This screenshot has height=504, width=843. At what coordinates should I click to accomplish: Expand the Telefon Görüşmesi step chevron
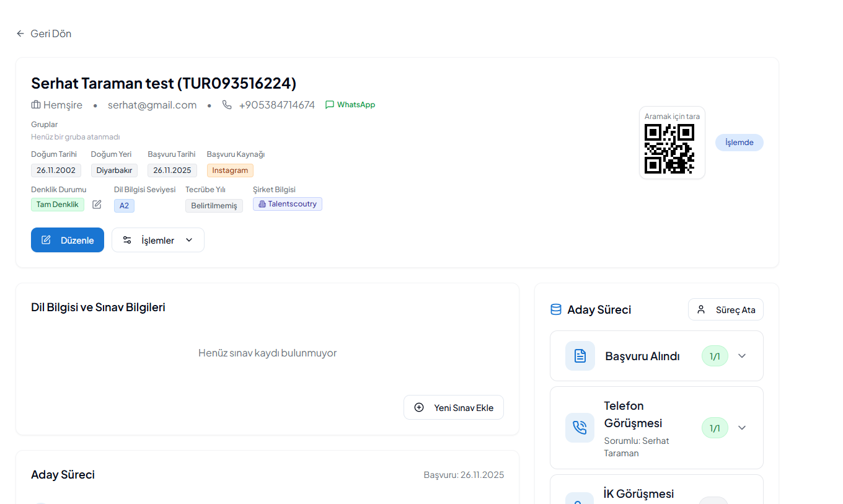pyautogui.click(x=742, y=428)
